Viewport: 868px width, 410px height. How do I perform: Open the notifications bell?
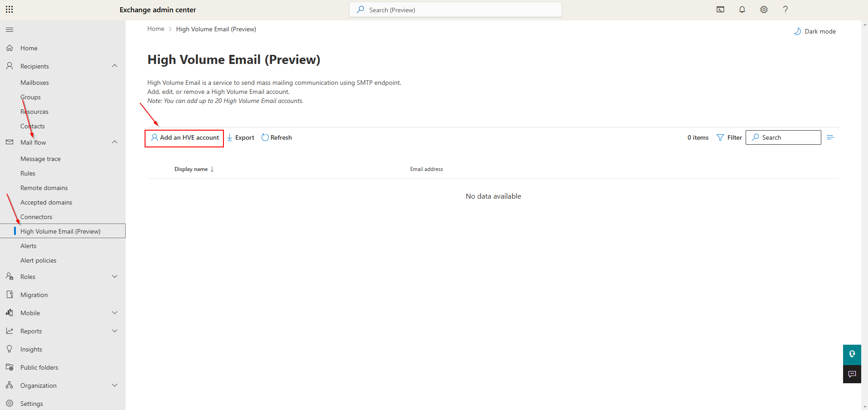(x=742, y=10)
